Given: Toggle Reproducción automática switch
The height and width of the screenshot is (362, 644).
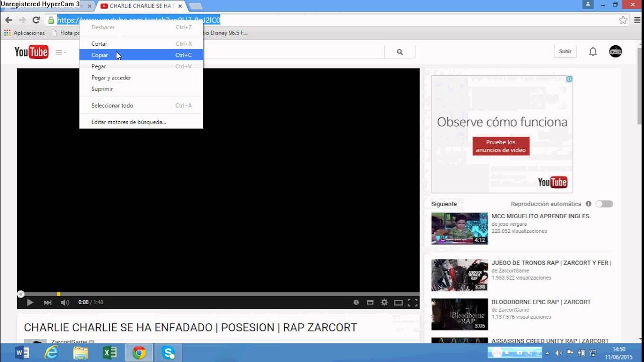Looking at the screenshot, I should coord(604,204).
